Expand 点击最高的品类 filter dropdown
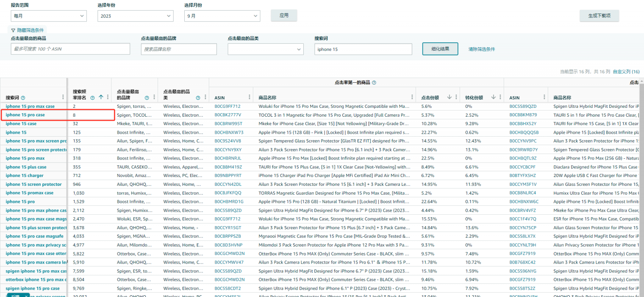Screen dimensions: 644x297 [x=266, y=49]
